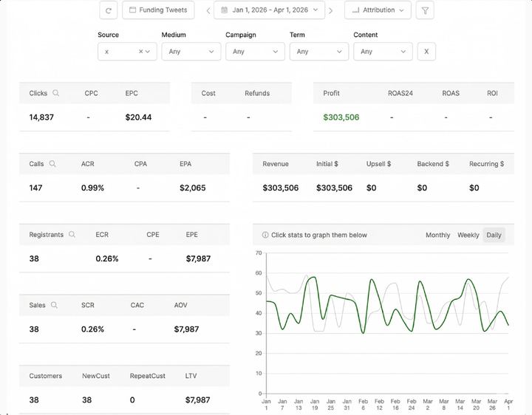Graph the ACR stat header
The height and width of the screenshot is (415, 532).
pos(87,164)
